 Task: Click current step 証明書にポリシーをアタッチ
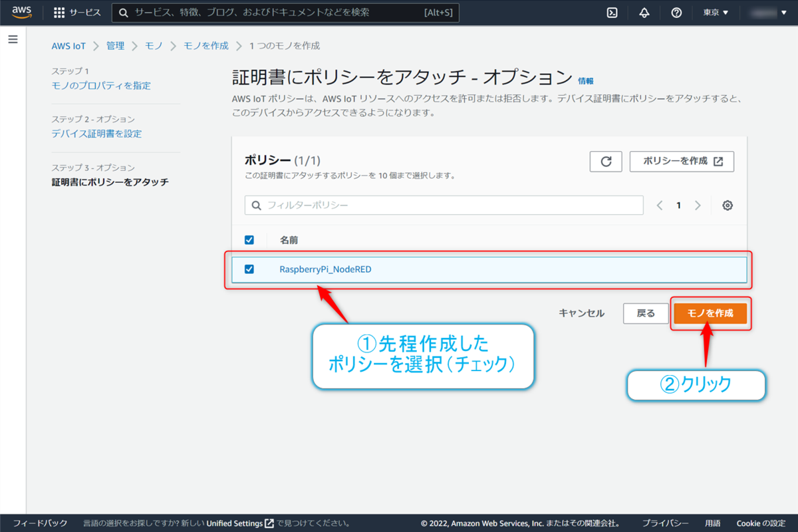pyautogui.click(x=110, y=182)
